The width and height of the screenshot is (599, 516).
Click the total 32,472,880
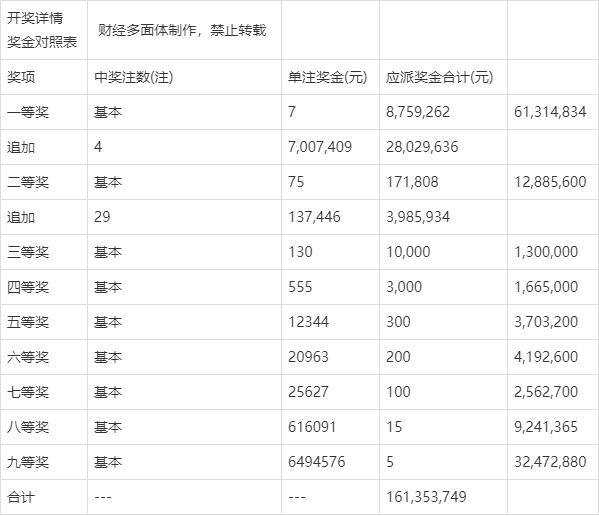(x=550, y=462)
